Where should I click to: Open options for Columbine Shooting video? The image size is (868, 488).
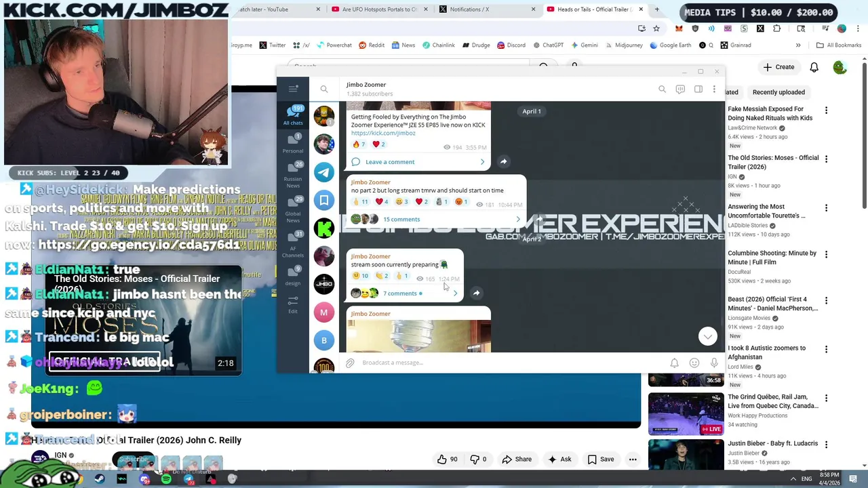tap(826, 255)
